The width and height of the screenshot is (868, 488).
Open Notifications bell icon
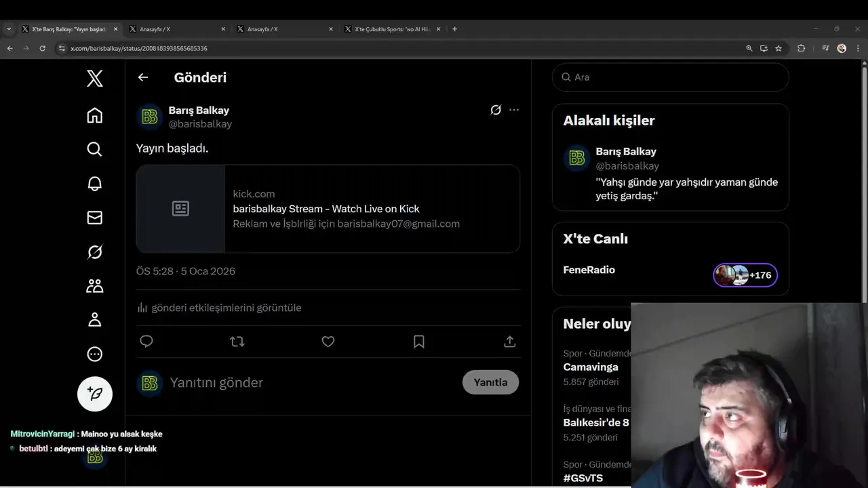coord(95,183)
